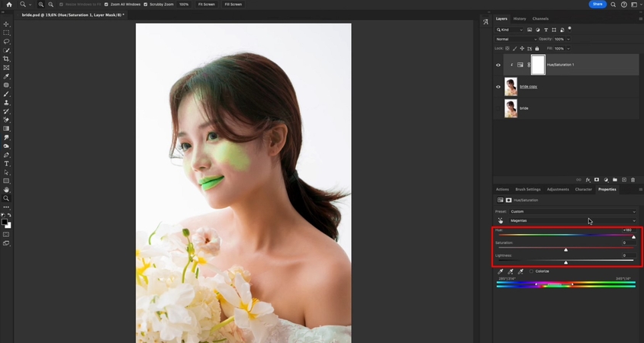The height and width of the screenshot is (343, 644).
Task: Open the Preset Custom dropdown
Action: pyautogui.click(x=572, y=211)
